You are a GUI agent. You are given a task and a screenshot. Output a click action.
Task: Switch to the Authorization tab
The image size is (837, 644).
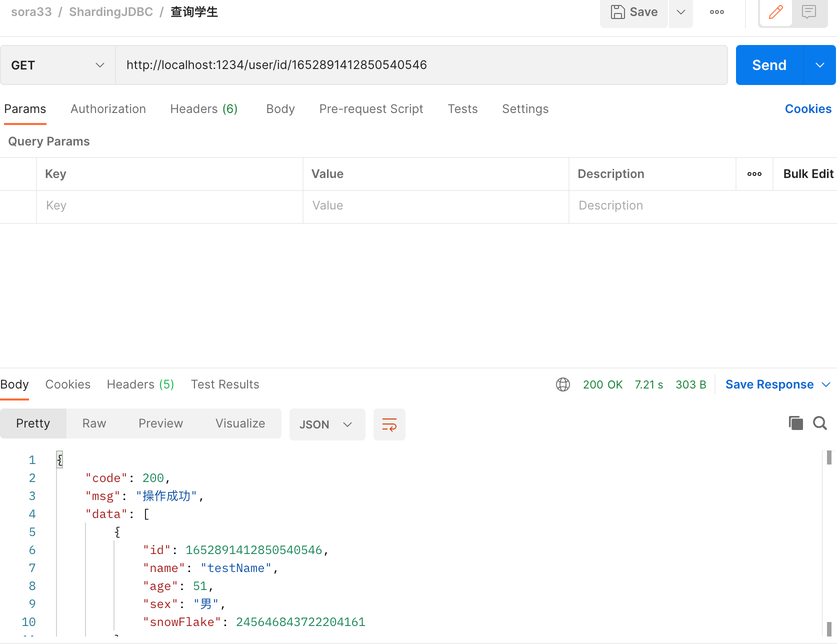(108, 109)
